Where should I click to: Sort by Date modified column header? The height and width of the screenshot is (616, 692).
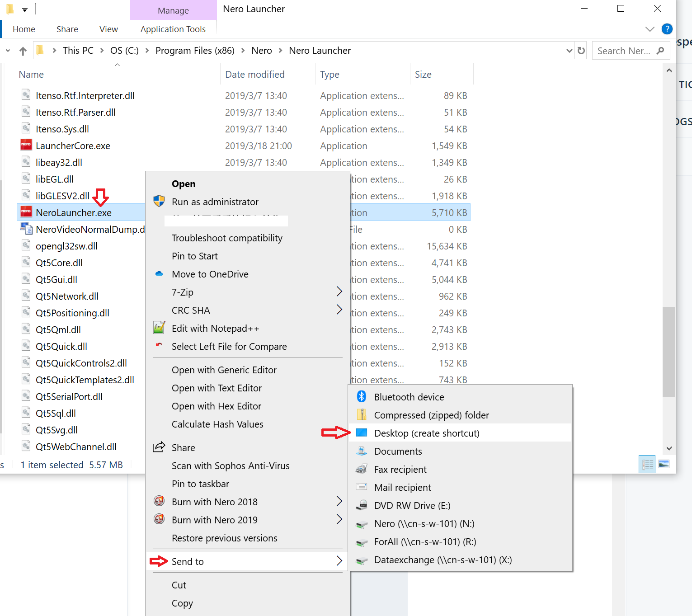pos(255,75)
